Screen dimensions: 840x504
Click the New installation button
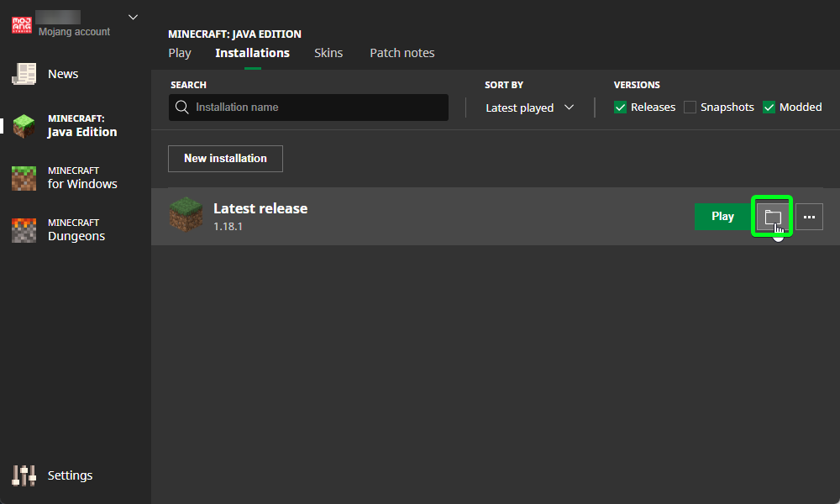pyautogui.click(x=225, y=159)
